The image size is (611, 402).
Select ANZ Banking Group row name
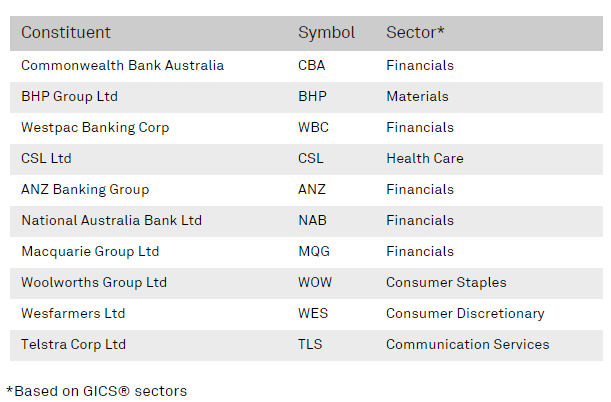point(85,190)
